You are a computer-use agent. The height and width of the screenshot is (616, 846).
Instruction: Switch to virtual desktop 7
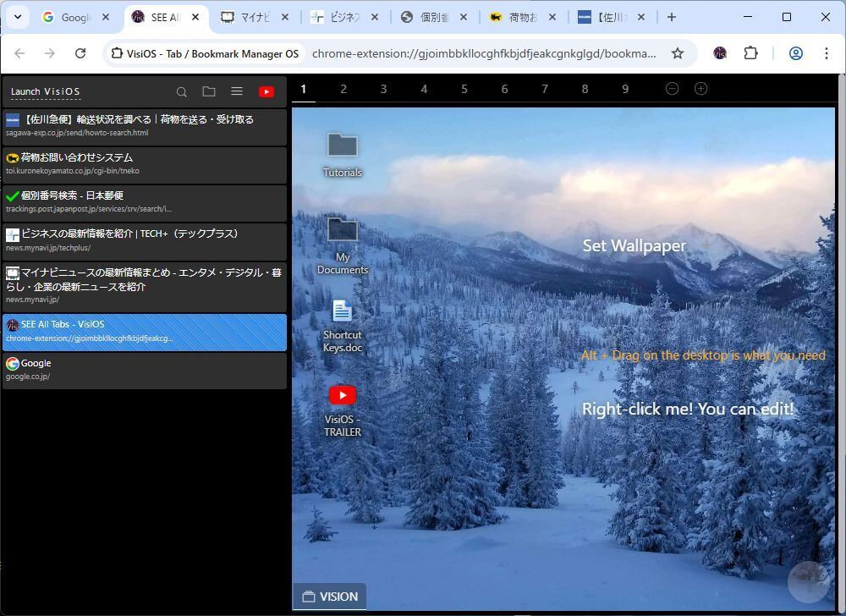[x=545, y=89]
